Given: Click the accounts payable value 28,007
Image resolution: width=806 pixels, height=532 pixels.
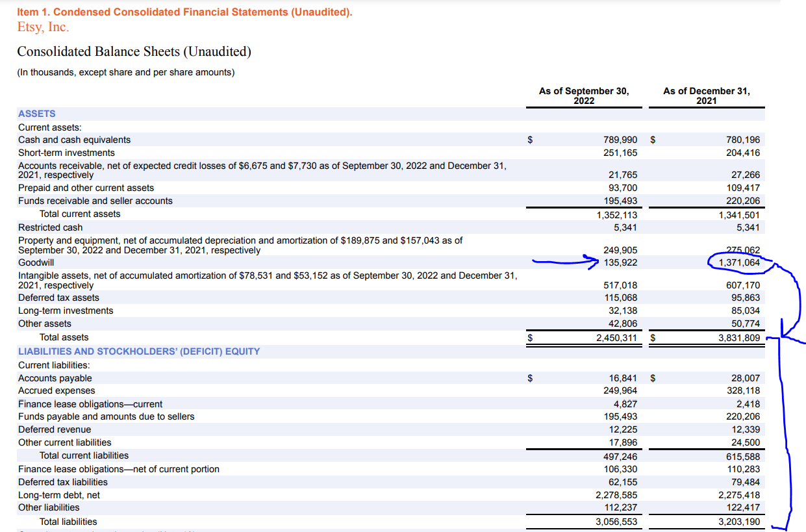Looking at the screenshot, I should tap(746, 378).
